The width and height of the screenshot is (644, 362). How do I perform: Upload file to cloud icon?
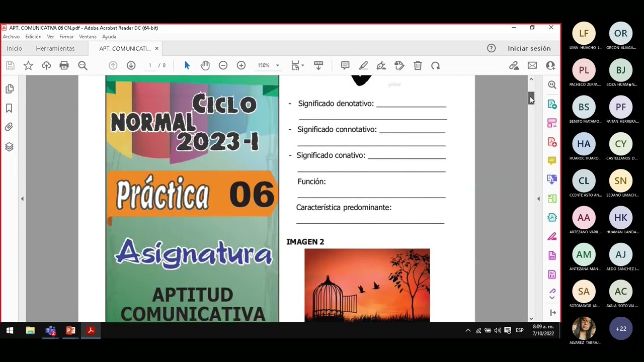click(46, 65)
